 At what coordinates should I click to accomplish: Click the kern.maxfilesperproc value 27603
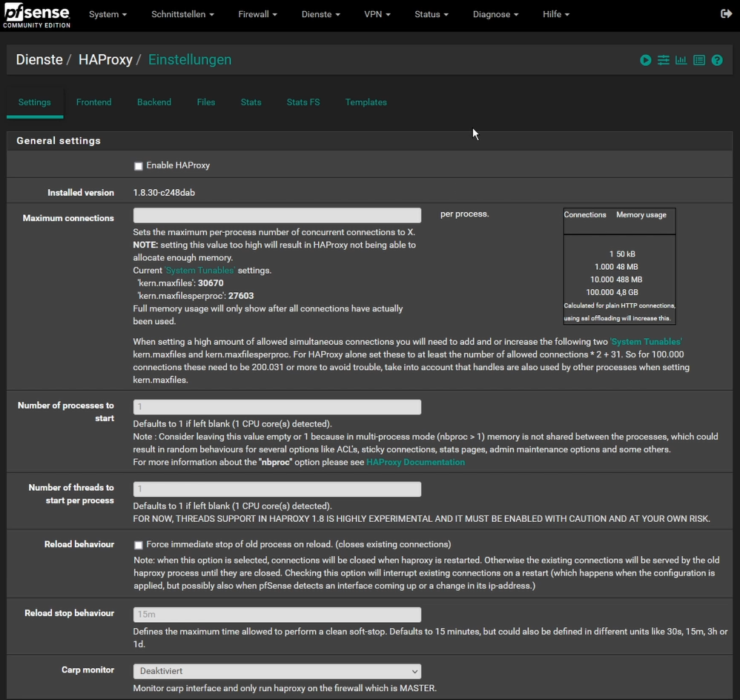pos(241,296)
